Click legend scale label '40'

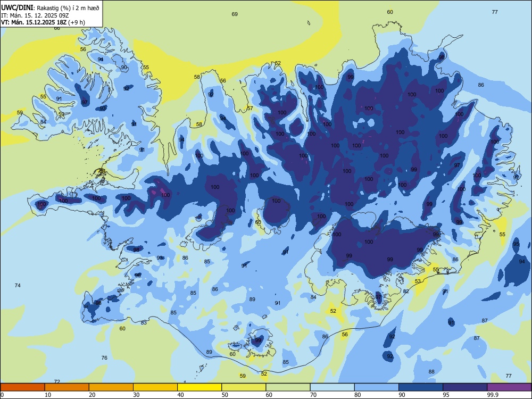point(181,395)
